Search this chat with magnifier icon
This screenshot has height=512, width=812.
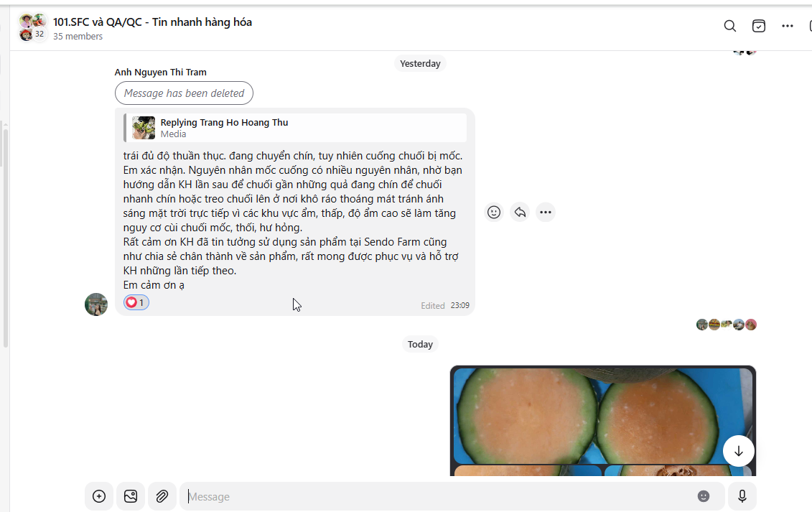(x=729, y=26)
